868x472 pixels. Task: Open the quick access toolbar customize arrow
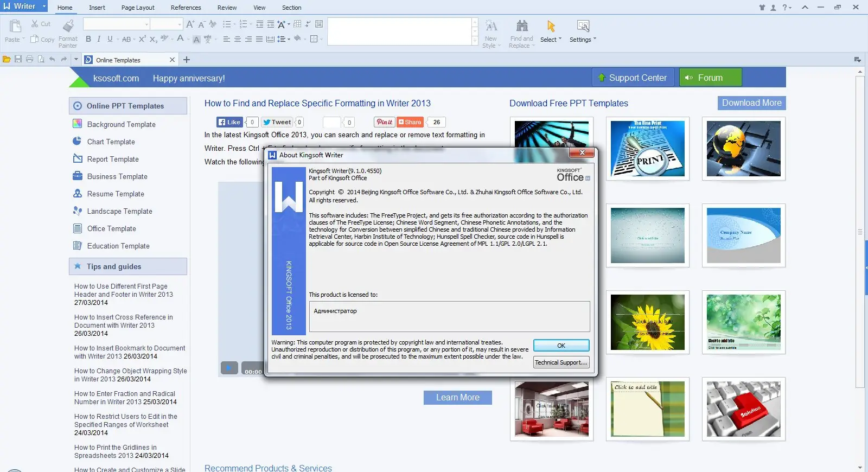pos(76,59)
